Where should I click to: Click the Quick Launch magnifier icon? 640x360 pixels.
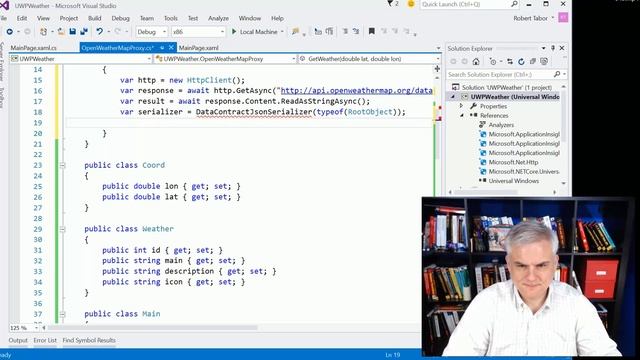(x=514, y=4)
